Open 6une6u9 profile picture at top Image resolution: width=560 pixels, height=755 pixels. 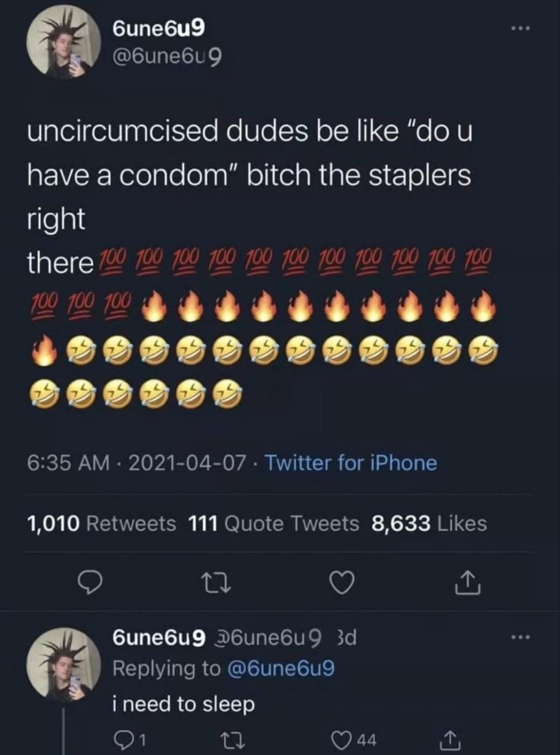(64, 42)
